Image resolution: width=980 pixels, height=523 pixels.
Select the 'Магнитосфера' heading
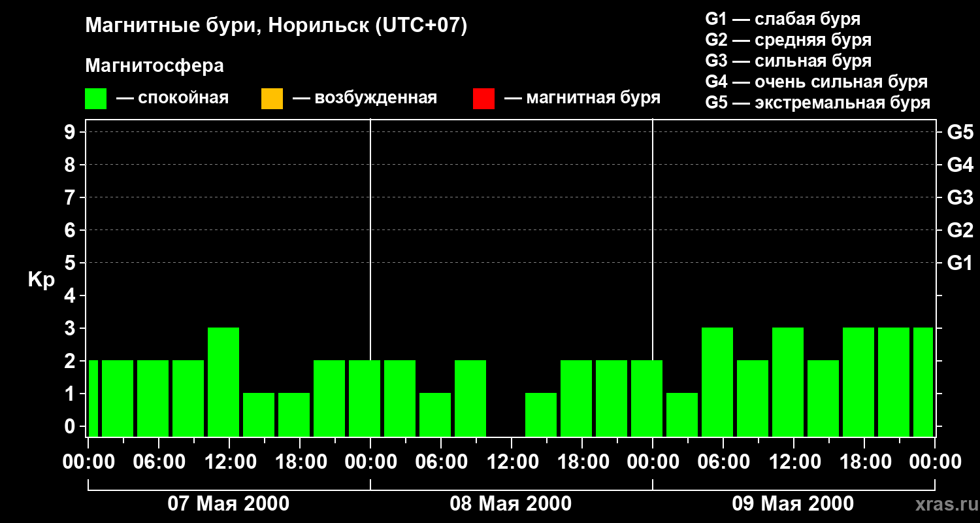click(154, 66)
